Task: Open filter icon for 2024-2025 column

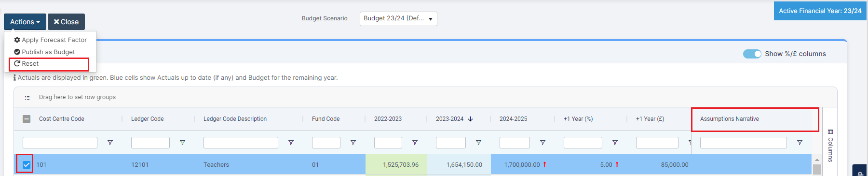Action: click(542, 143)
